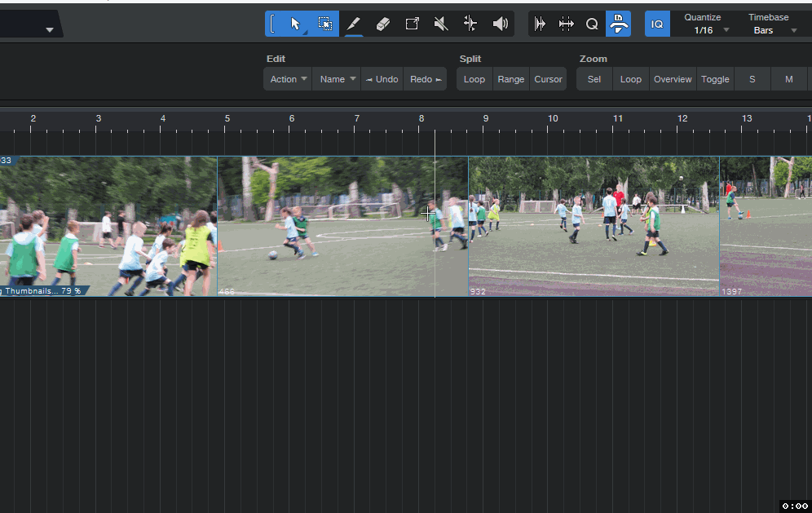Click the Zoom Overview item
812x513 pixels.
pyautogui.click(x=672, y=79)
